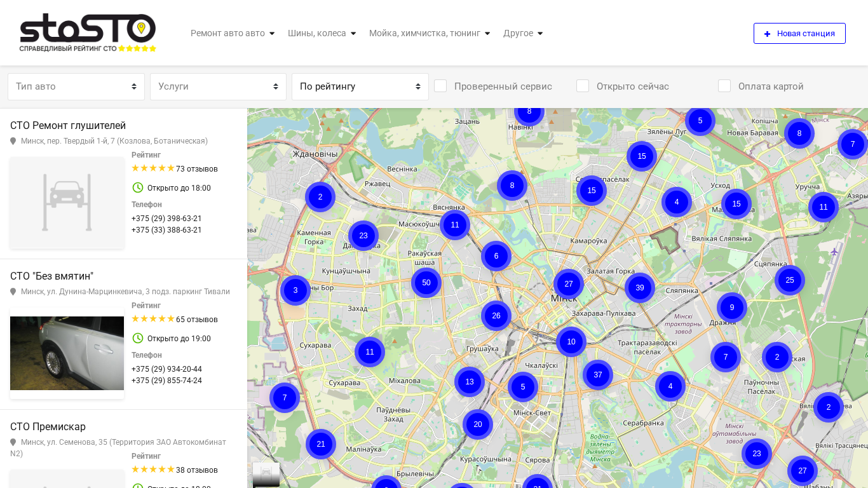
Task: Enable the Проверенный сервис checkbox
Action: (440, 86)
